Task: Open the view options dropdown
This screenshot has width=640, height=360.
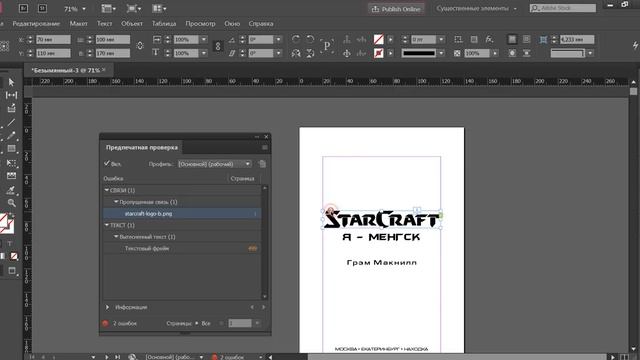Action: tap(109, 9)
